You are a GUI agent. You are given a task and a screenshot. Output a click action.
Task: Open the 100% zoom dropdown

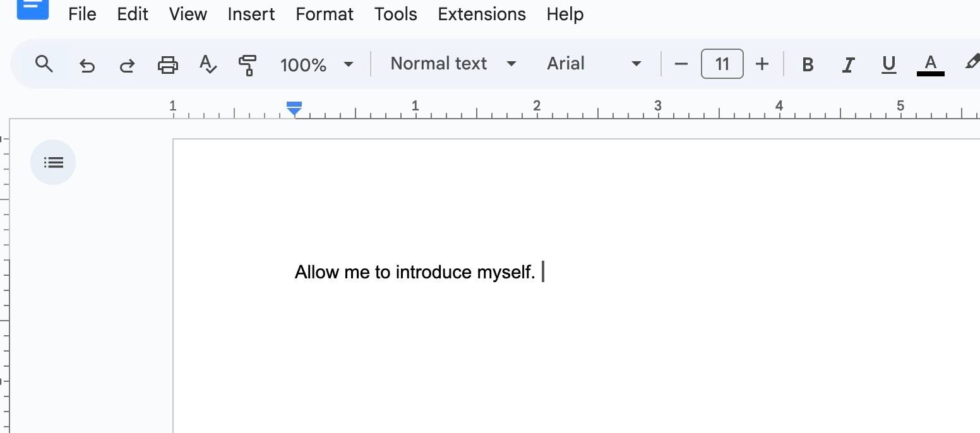316,64
